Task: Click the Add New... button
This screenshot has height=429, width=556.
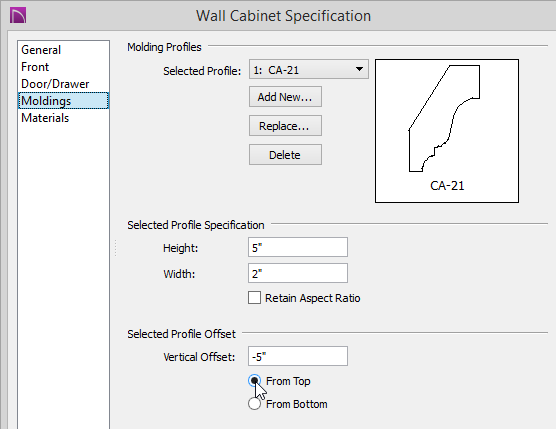Action: click(x=285, y=97)
